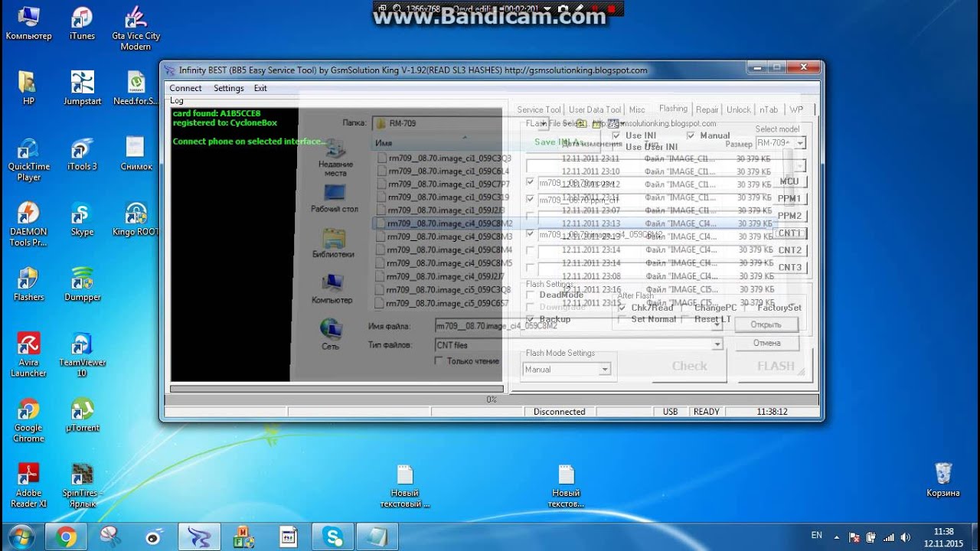Open QuickTime Player desktop shortcut

(28, 159)
